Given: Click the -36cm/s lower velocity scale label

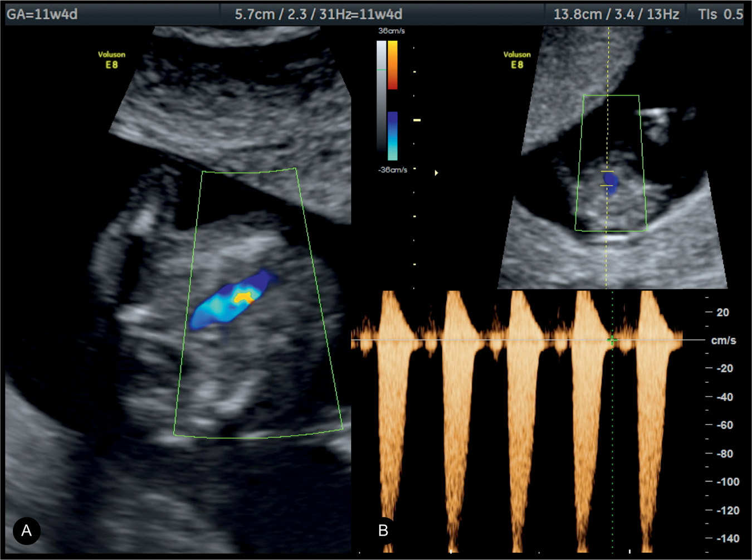Looking at the screenshot, I should pos(392,169).
